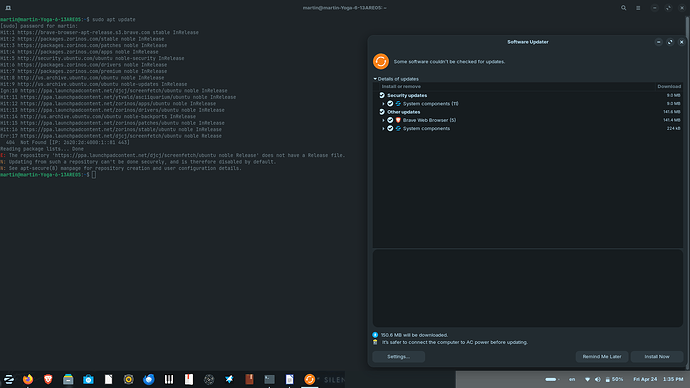
Task: Click the 'sudo apt update' command text
Action: (x=114, y=20)
